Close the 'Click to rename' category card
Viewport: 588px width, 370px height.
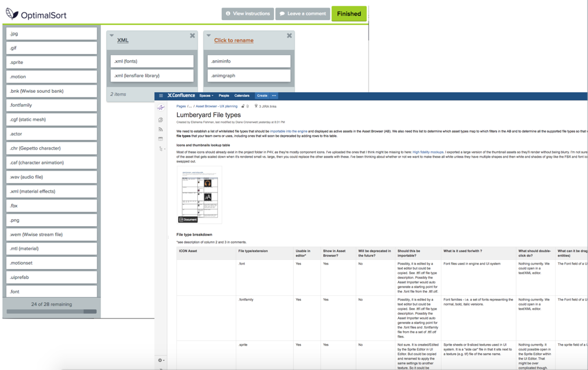[290, 35]
